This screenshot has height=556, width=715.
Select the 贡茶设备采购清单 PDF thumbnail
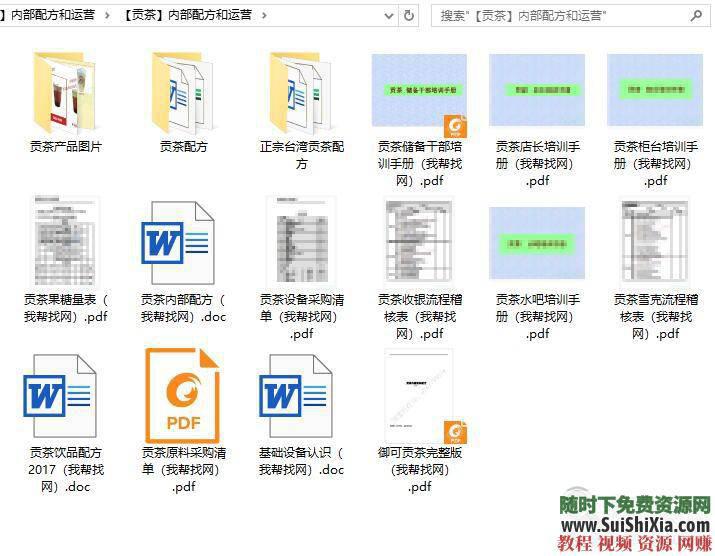point(301,240)
